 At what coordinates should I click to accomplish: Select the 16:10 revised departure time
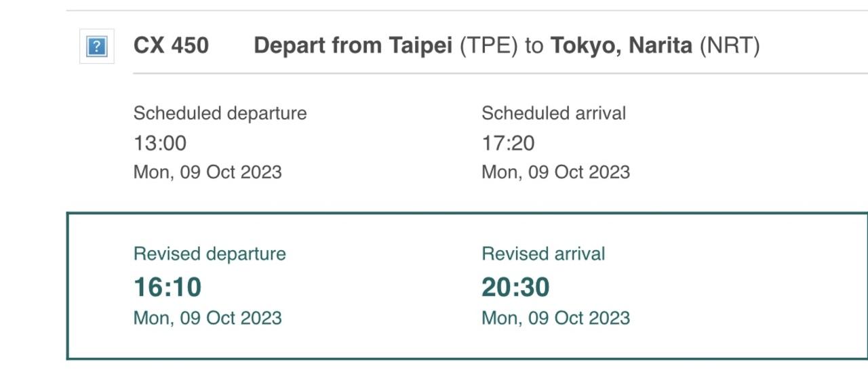click(x=167, y=287)
